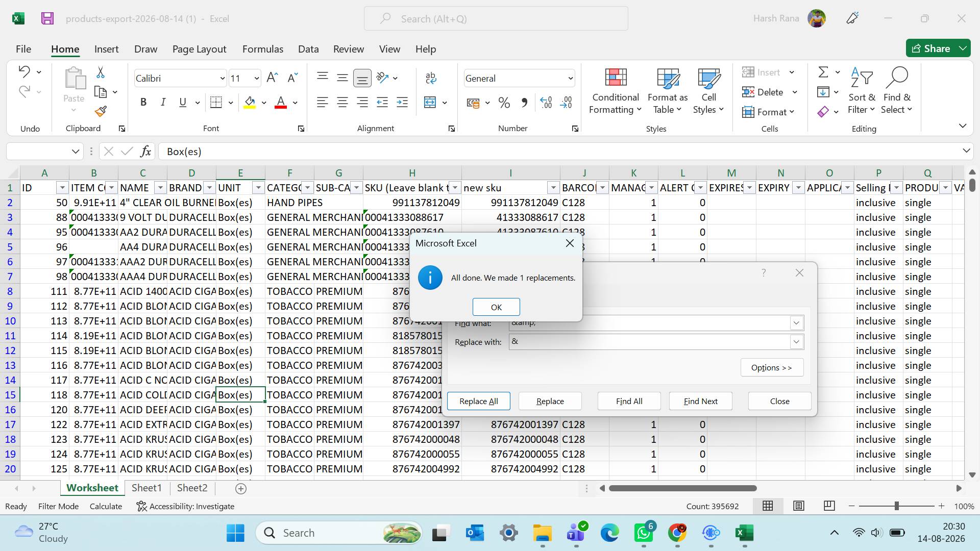Toggle Bold formatting
This screenshot has height=551, width=980.
click(143, 102)
